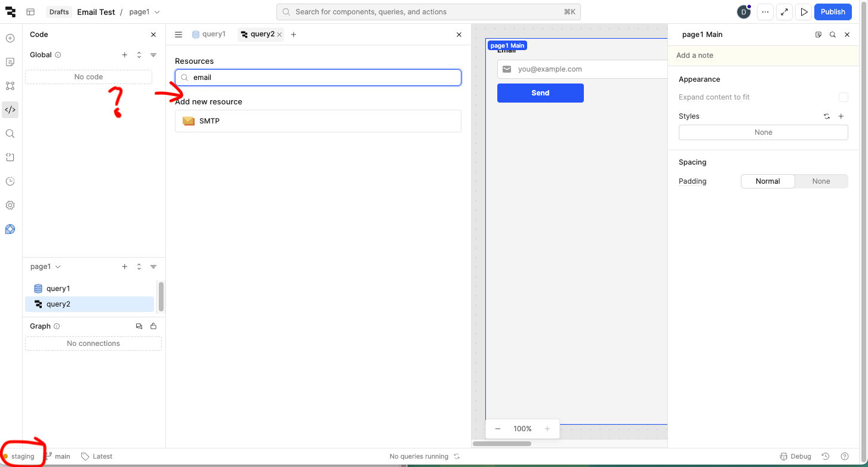Select query2 in the code list

click(59, 304)
